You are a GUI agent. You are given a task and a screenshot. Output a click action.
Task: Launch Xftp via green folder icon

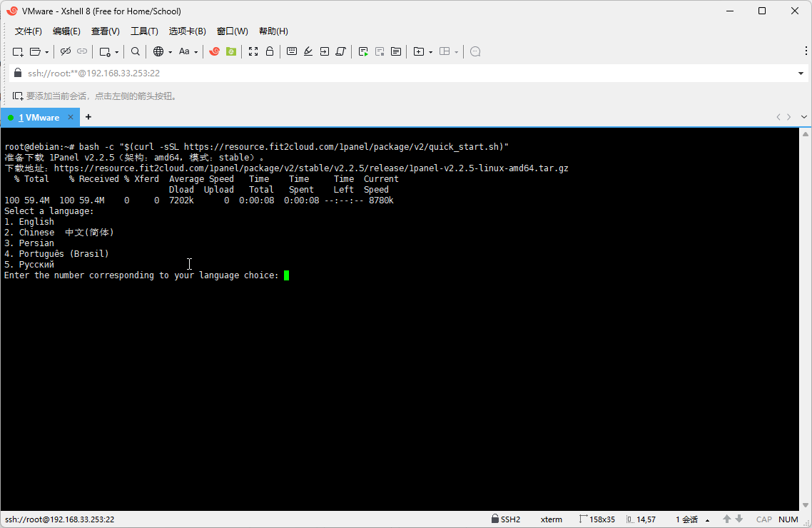pos(231,51)
